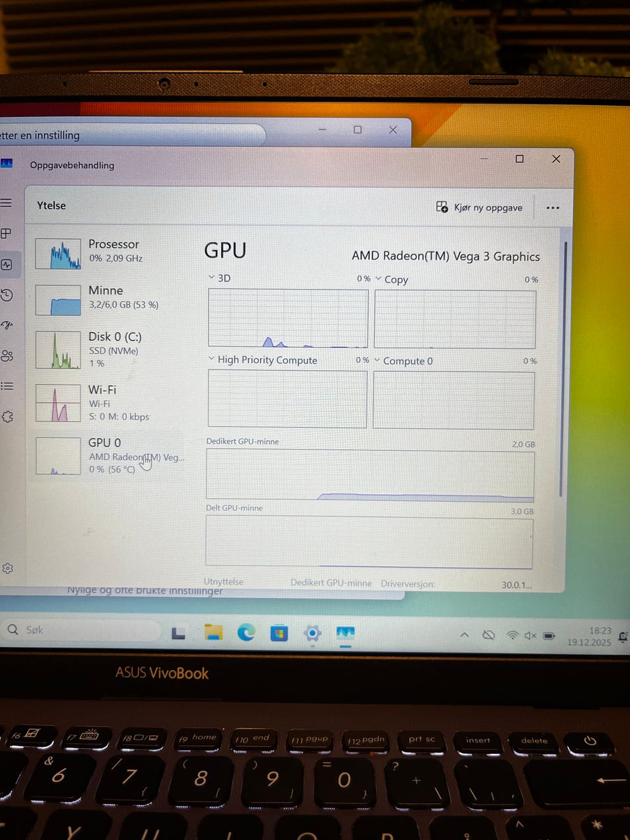Click the High Priority Compute graph
The height and width of the screenshot is (840, 630).
tap(287, 398)
